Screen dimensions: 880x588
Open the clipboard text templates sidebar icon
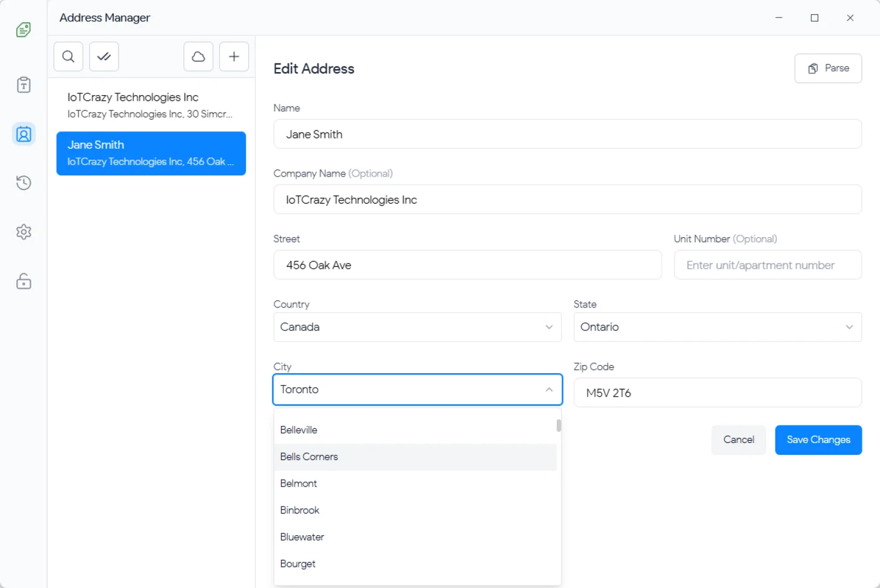click(x=23, y=85)
